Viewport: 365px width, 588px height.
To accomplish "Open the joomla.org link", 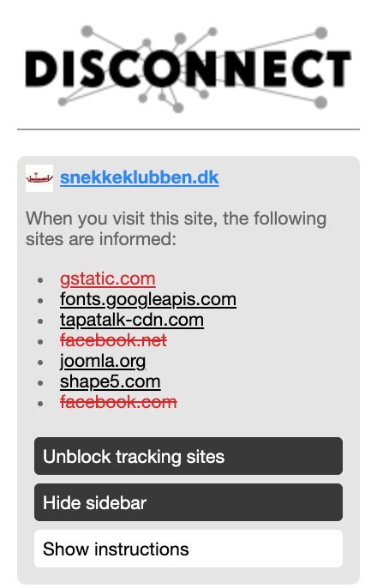I will pos(103,362).
